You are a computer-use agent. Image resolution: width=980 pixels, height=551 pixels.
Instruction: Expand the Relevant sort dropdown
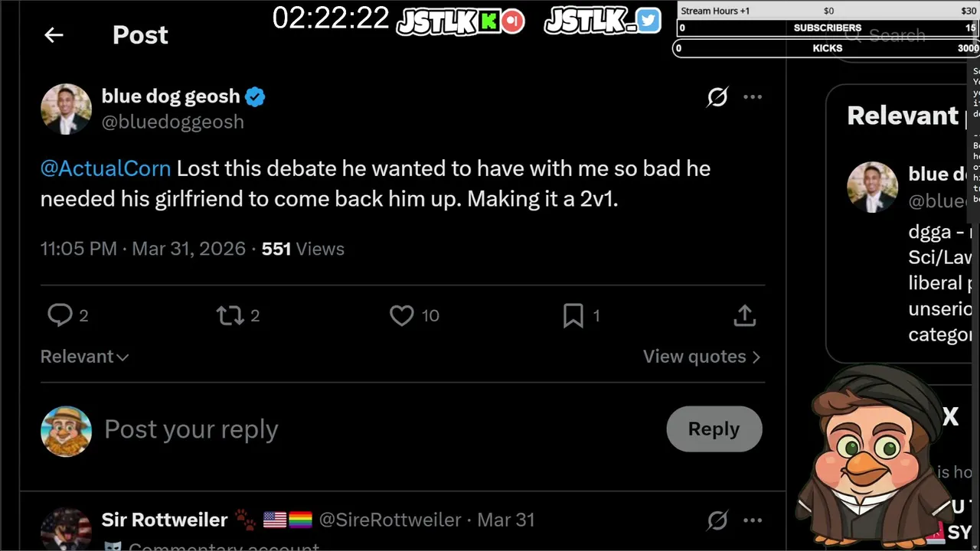(84, 357)
